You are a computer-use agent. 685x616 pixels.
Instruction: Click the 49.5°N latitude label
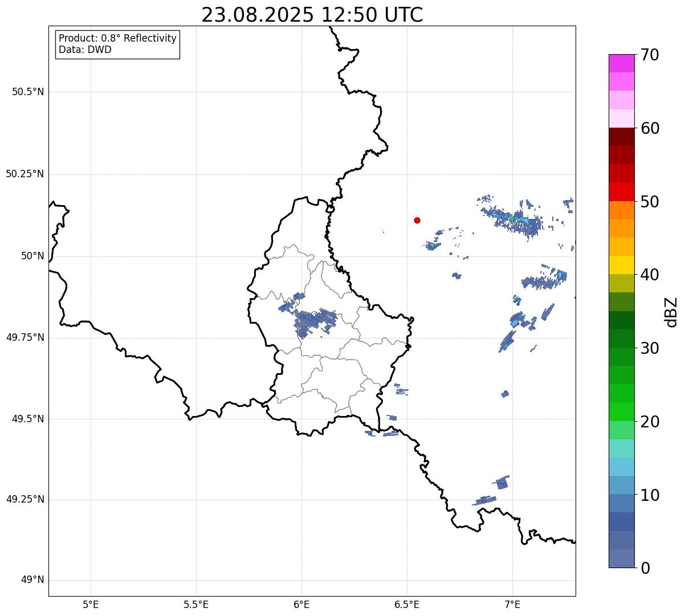tap(28, 419)
